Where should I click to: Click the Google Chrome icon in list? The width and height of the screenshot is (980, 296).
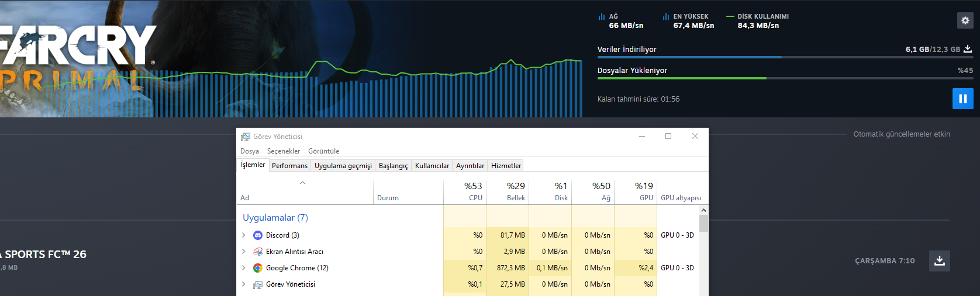pyautogui.click(x=258, y=268)
